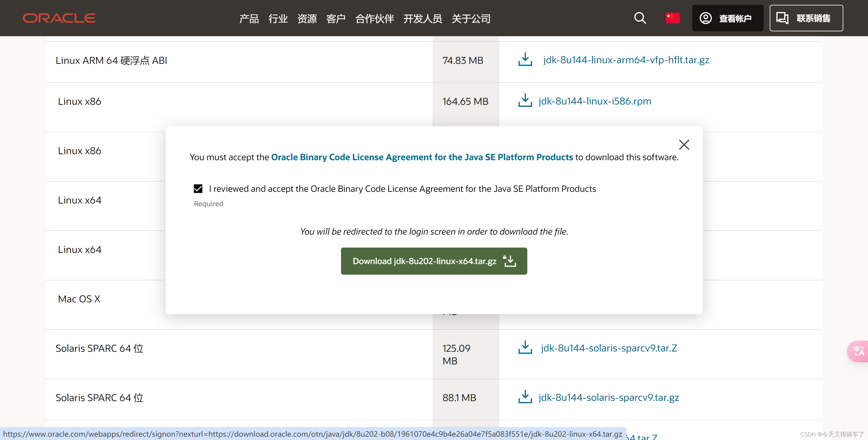Open the Oracle Binary Code License Agreement link

click(422, 157)
